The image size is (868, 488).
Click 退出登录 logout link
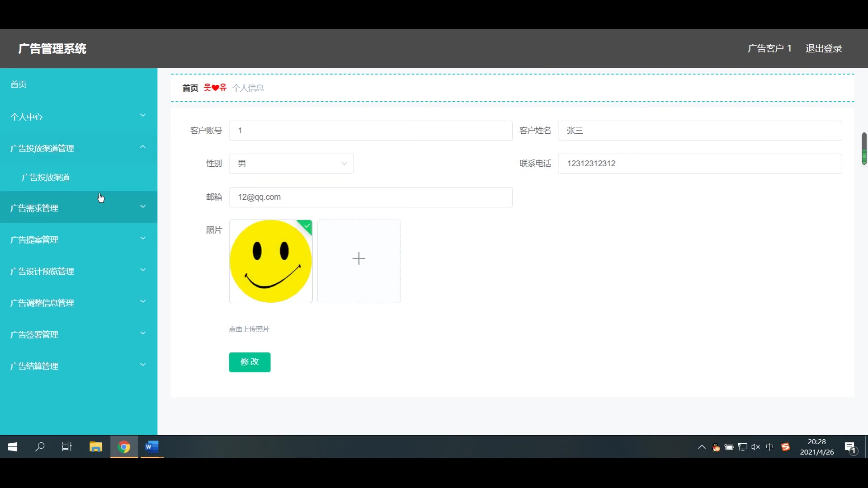(x=823, y=48)
